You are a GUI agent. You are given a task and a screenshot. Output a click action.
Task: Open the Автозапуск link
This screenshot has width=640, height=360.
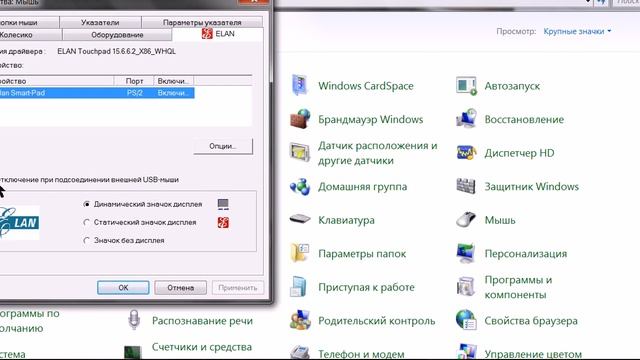(x=512, y=86)
